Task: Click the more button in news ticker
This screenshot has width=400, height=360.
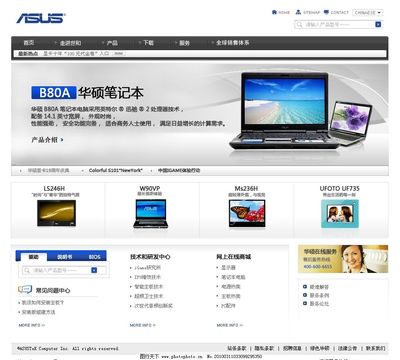Action: [119, 53]
